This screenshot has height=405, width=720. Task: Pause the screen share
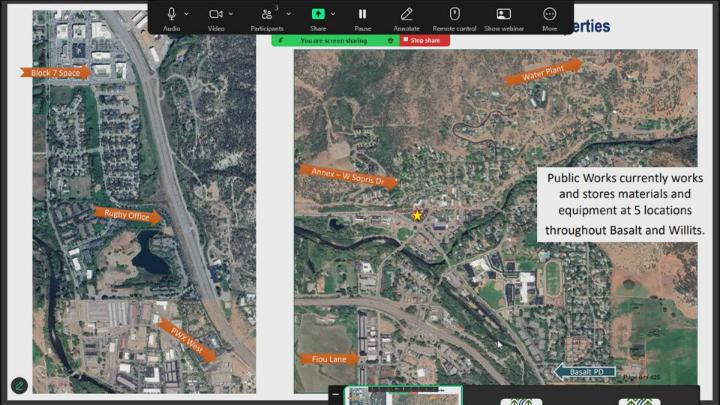[362, 14]
